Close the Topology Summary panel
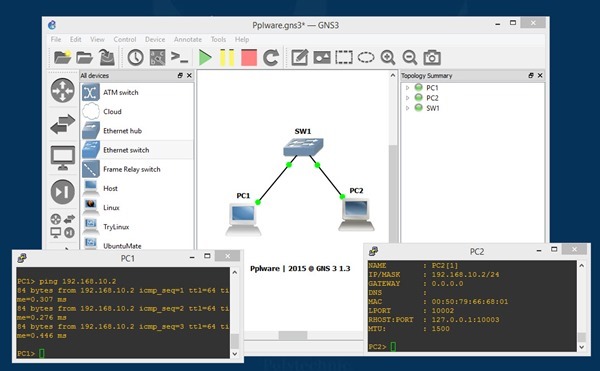The image size is (600, 371). coord(540,75)
